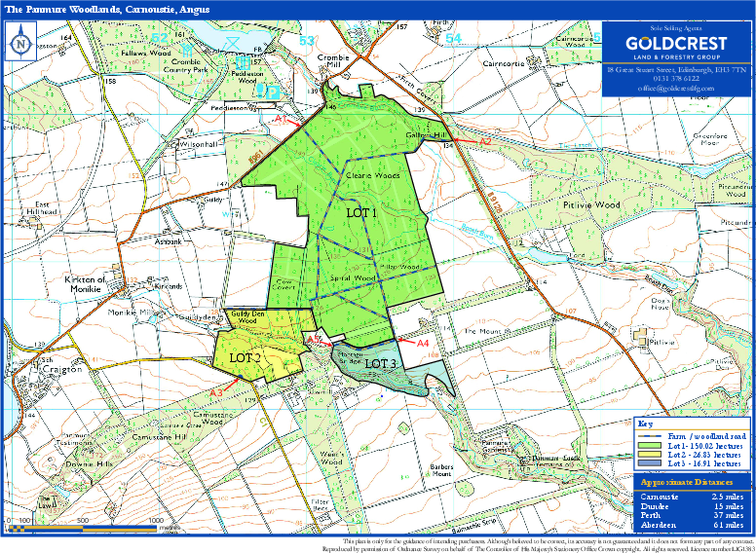This screenshot has height=553, width=756.
Task: Click the 'Crombie Mill' label
Action: tap(332, 60)
